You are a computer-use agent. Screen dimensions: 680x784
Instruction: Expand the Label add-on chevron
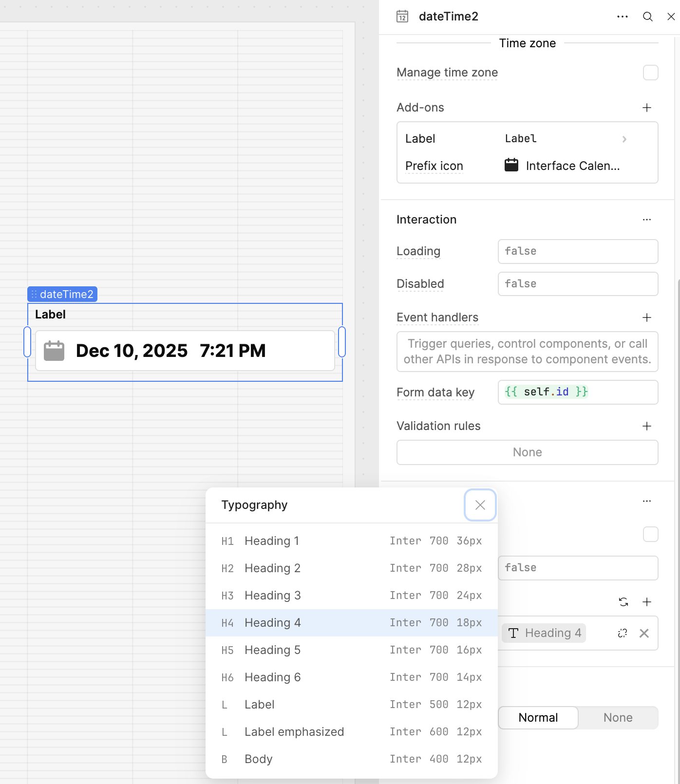[x=624, y=139]
